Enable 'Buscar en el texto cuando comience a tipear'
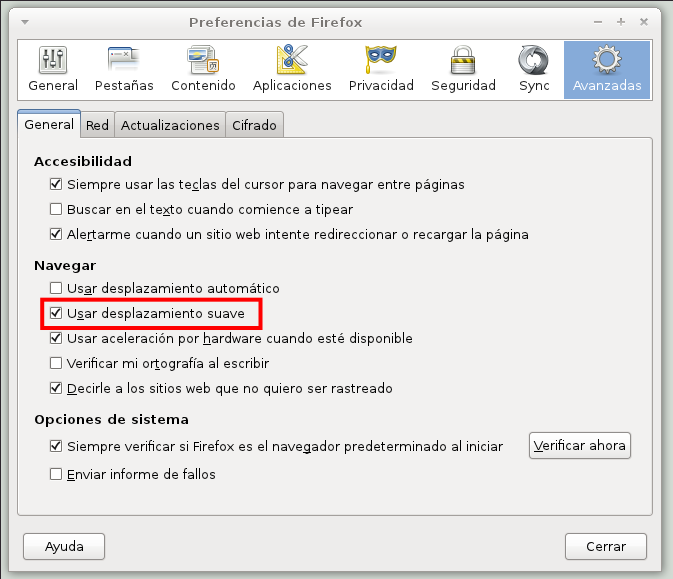Image resolution: width=673 pixels, height=579 pixels. [x=56, y=209]
